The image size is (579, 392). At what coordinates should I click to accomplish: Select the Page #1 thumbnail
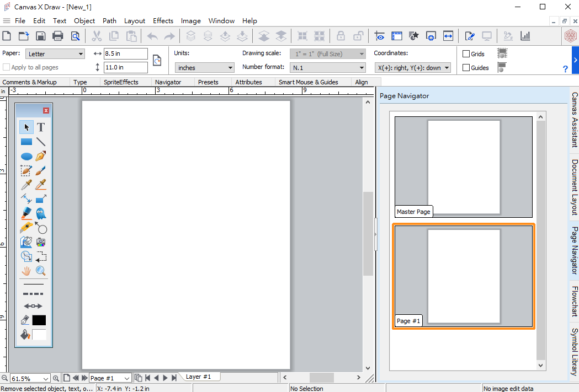pos(464,276)
